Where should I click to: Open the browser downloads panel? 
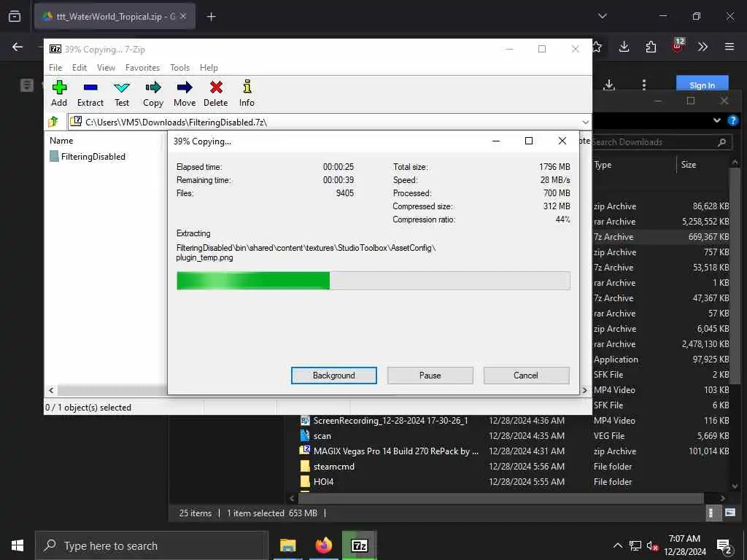coord(624,47)
